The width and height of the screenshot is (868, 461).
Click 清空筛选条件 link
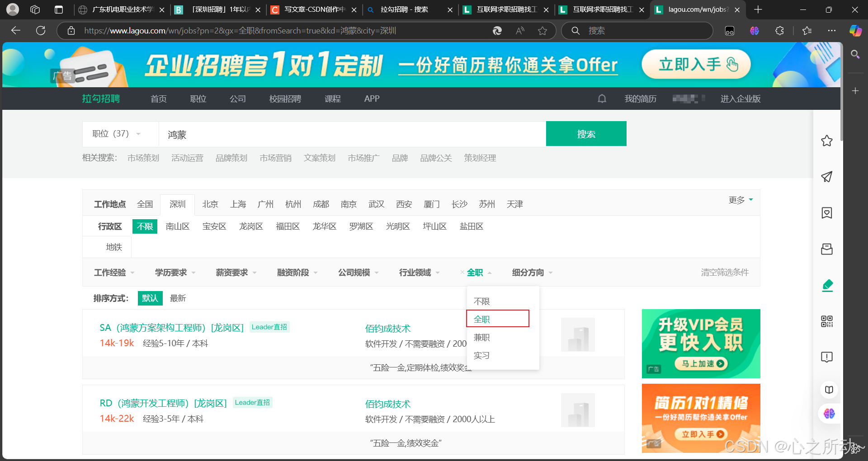coord(725,273)
